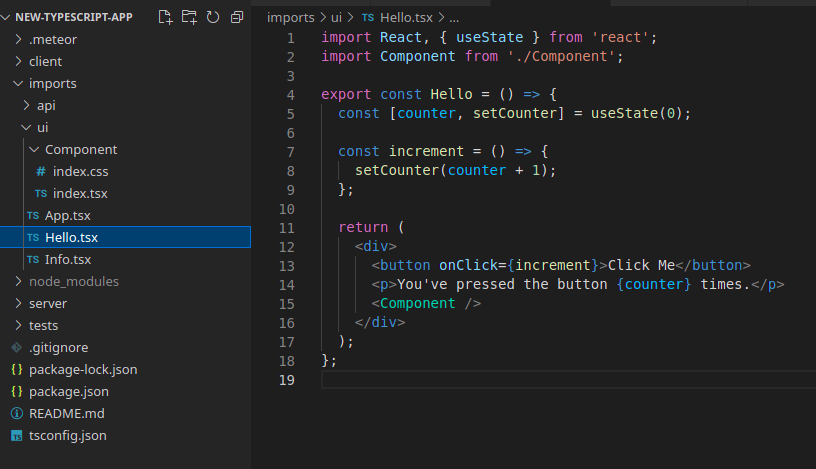
Task: Click the TS icon in the breadcrumb bar
Action: tap(368, 18)
